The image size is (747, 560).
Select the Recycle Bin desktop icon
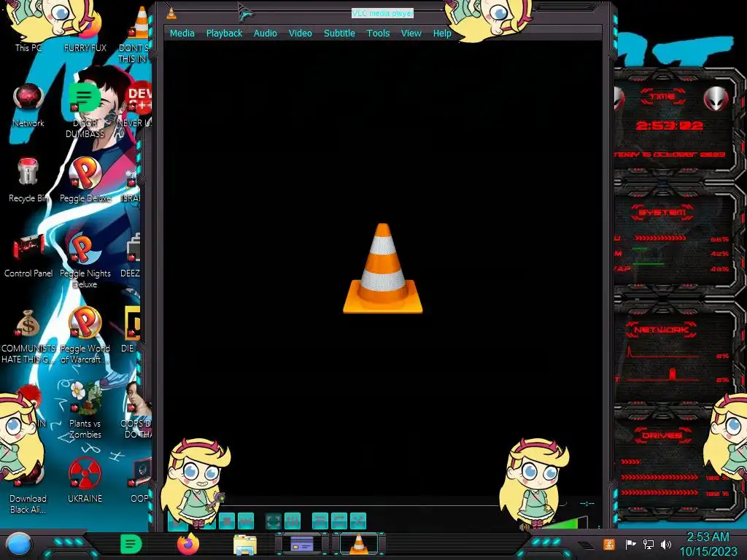[28, 181]
